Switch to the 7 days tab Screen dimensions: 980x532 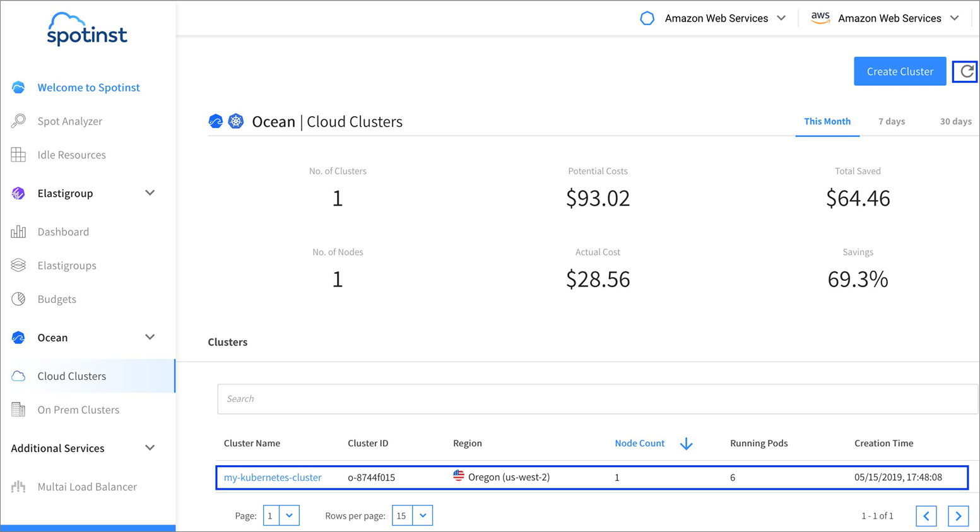(x=891, y=121)
